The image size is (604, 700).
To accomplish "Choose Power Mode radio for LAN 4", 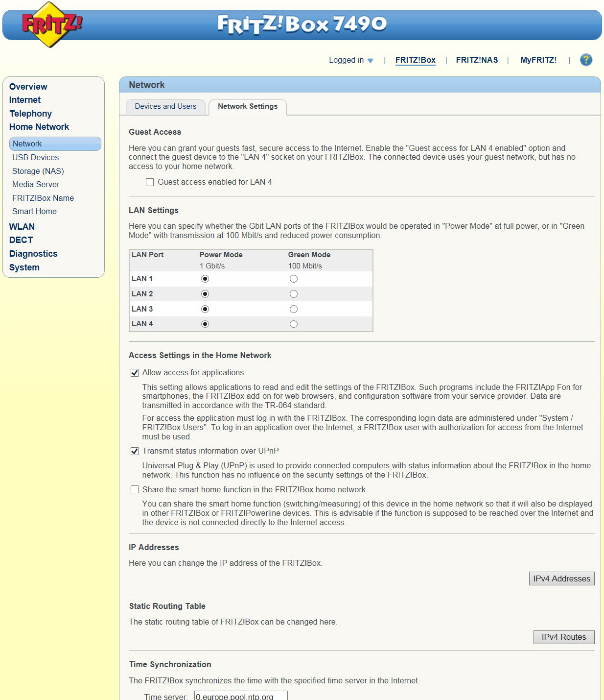I will coord(205,324).
